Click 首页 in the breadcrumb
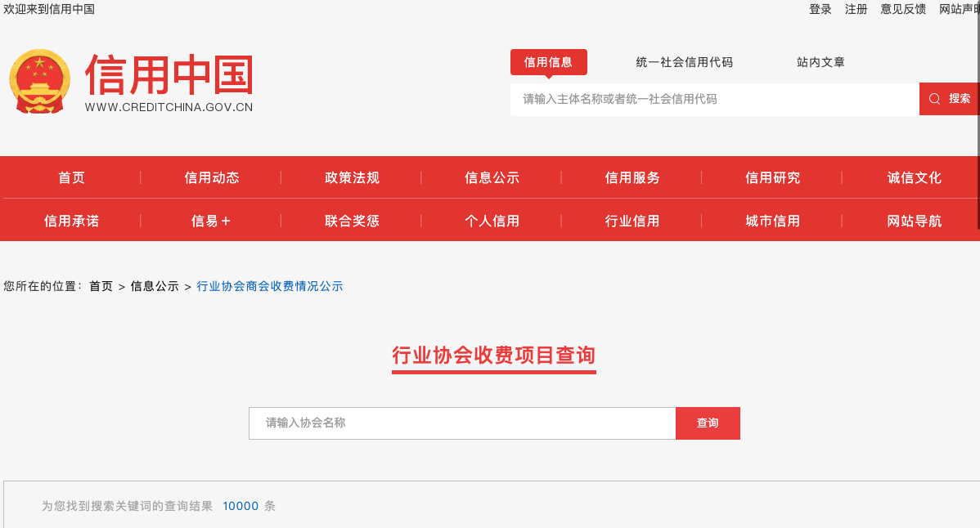 [x=101, y=286]
